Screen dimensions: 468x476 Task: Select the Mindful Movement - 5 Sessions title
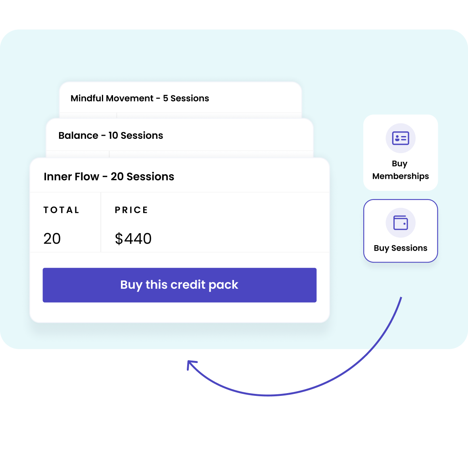tap(140, 98)
